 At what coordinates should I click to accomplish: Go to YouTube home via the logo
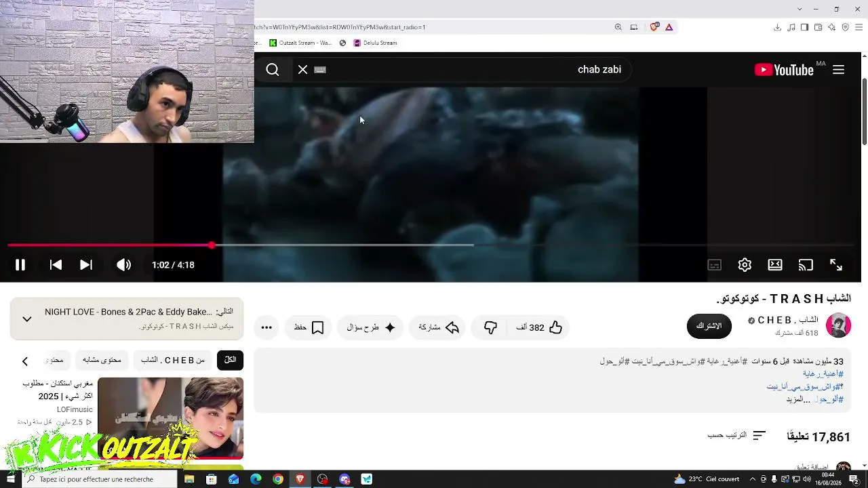784,70
